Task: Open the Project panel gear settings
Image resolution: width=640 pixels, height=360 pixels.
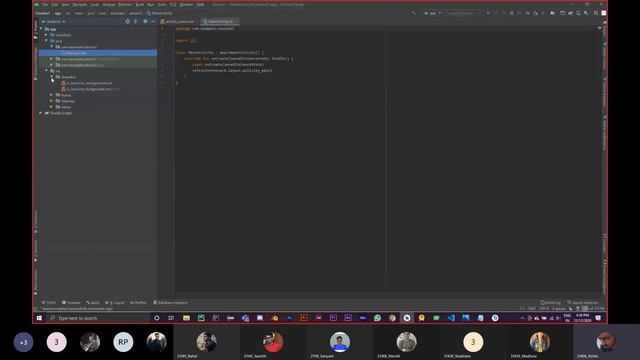Action: [x=145, y=21]
